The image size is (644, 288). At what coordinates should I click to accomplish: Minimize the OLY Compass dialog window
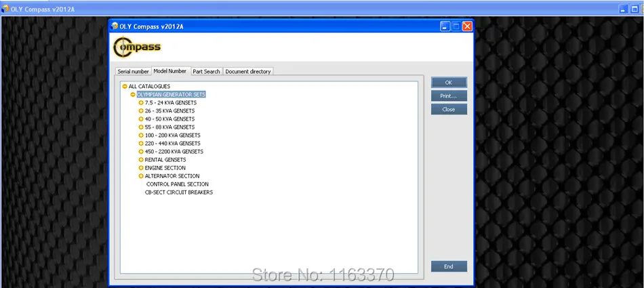[x=445, y=26]
